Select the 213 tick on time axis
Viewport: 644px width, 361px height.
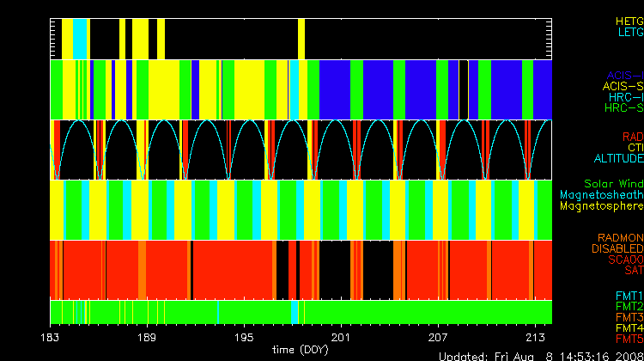(x=536, y=336)
